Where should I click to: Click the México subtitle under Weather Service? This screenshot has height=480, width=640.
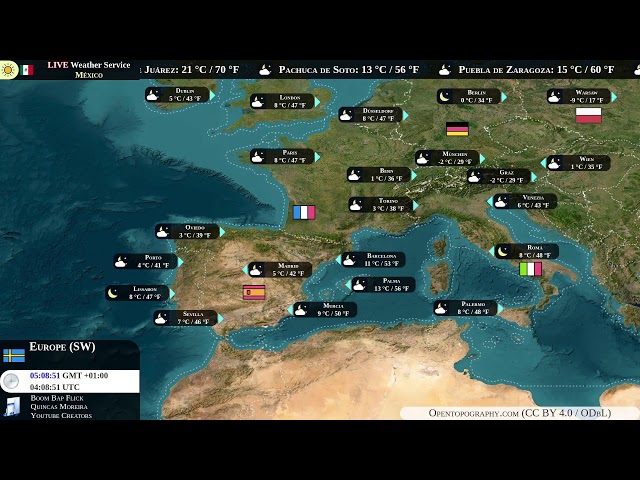point(89,75)
